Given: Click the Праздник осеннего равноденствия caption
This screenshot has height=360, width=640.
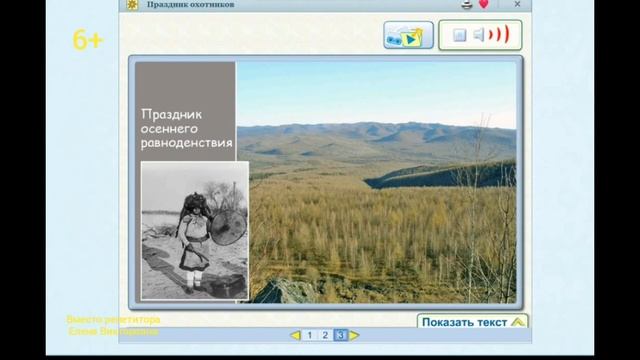Looking at the screenshot, I should [x=187, y=129].
